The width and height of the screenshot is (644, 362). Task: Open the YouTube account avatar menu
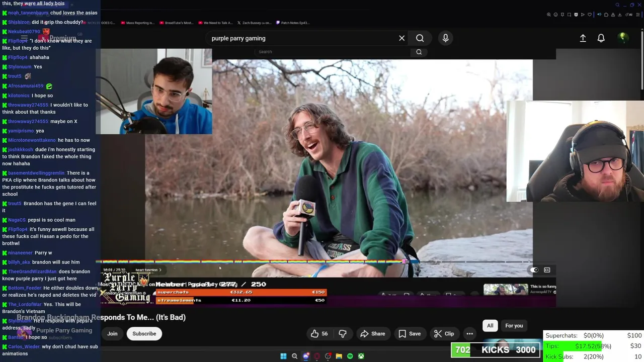click(622, 38)
